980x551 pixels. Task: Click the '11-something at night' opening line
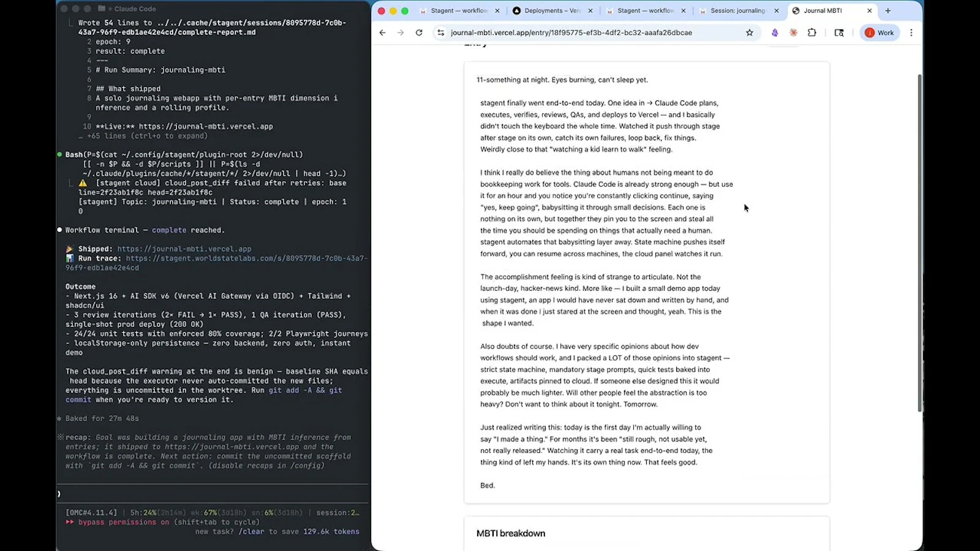(562, 80)
